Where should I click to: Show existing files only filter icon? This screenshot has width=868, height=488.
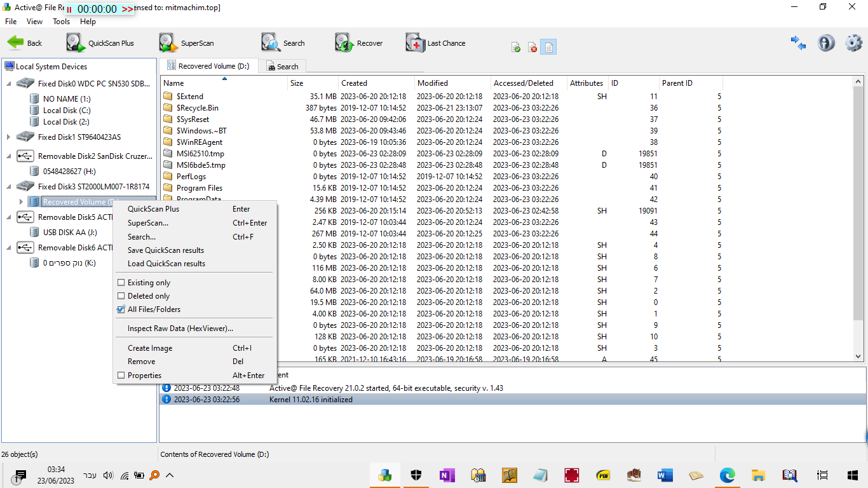(516, 48)
